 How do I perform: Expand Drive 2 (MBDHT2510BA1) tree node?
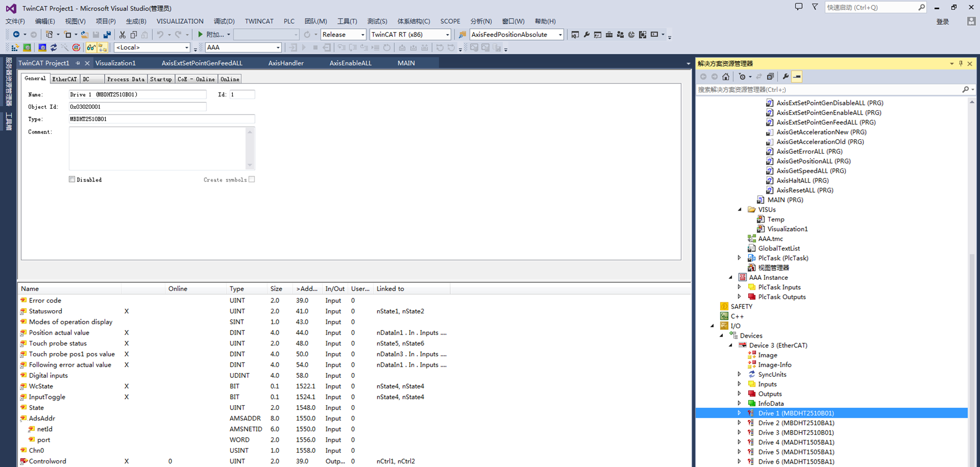(739, 423)
